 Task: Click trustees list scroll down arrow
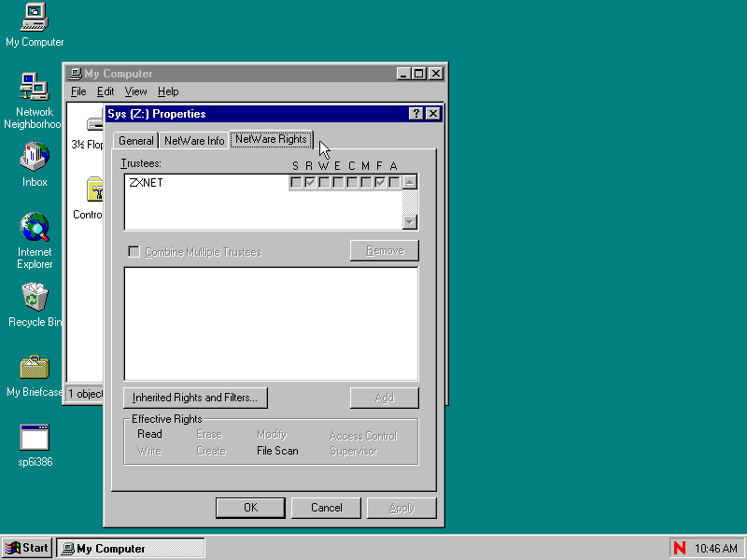click(x=410, y=222)
